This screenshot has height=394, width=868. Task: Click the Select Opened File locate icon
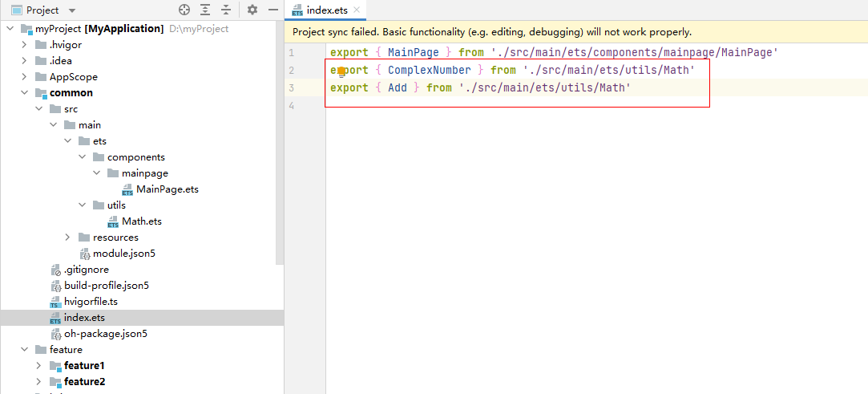click(184, 10)
